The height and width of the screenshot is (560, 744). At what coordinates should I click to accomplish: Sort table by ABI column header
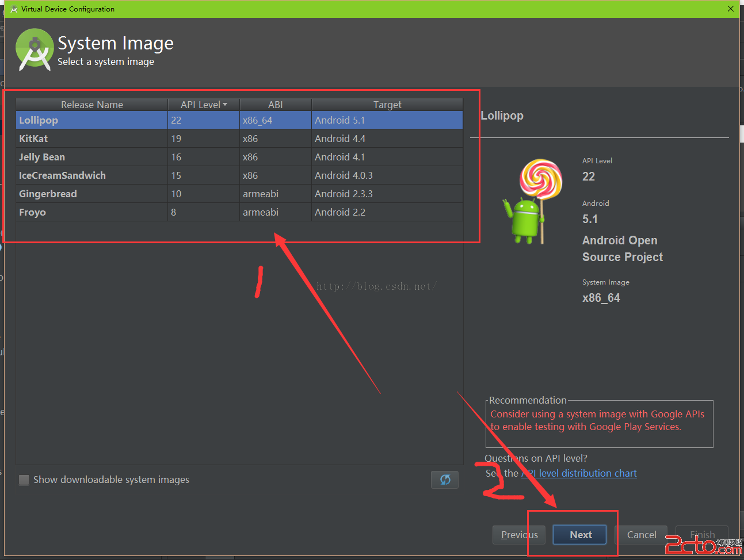276,105
